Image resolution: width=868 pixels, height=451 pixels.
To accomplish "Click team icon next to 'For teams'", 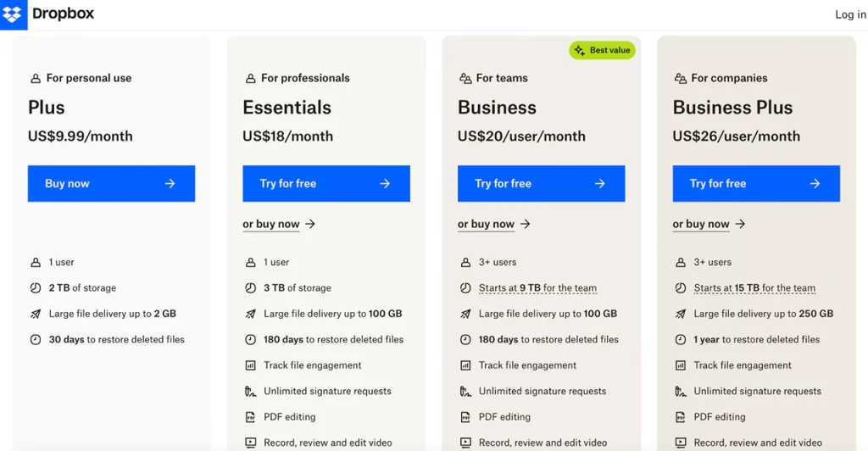I will (465, 79).
